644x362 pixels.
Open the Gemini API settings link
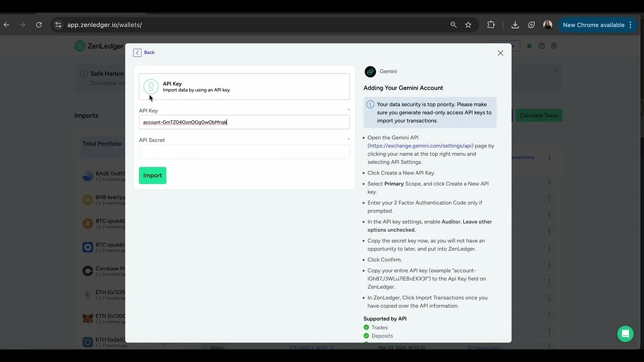pyautogui.click(x=421, y=146)
